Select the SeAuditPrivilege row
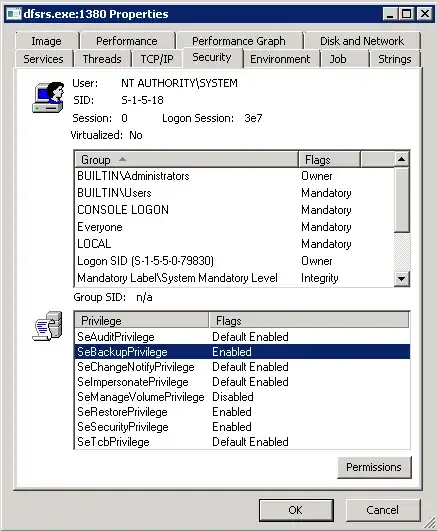The width and height of the screenshot is (437, 531). [242, 337]
